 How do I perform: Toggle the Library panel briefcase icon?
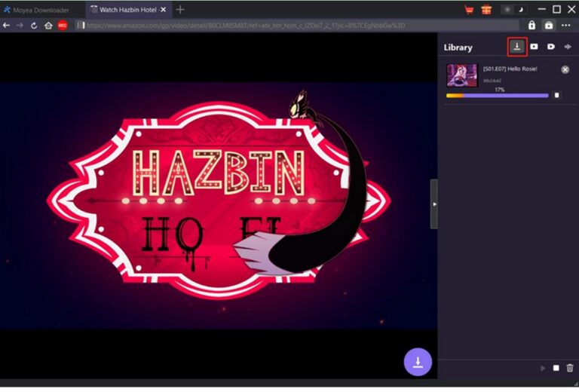[x=549, y=25]
